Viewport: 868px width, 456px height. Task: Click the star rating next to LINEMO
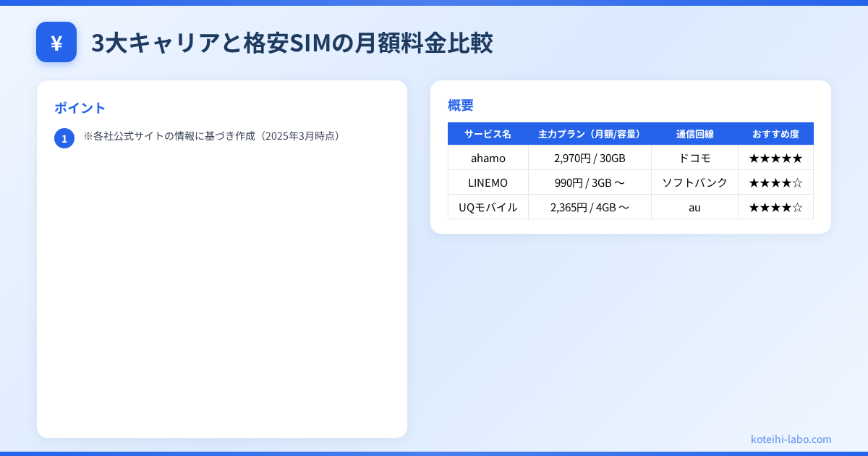point(775,182)
